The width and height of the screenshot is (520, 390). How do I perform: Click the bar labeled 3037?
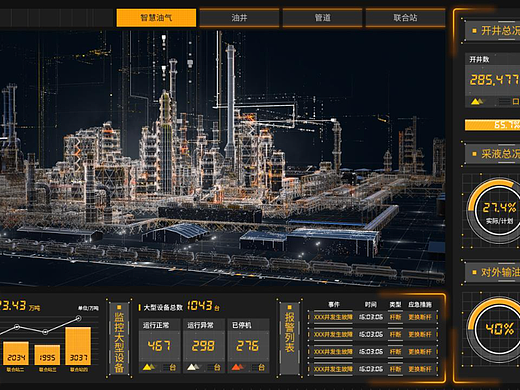point(78,346)
